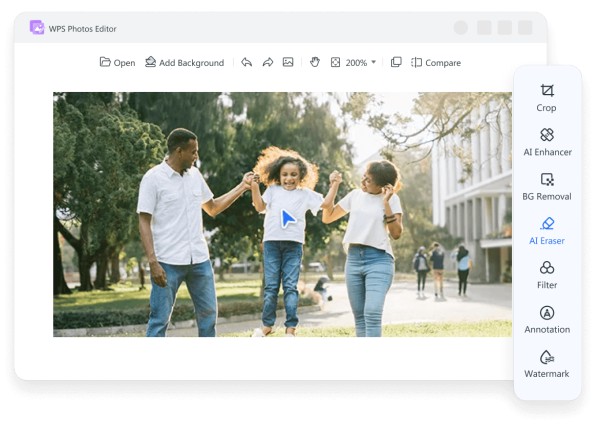Click the Open button

tap(117, 62)
